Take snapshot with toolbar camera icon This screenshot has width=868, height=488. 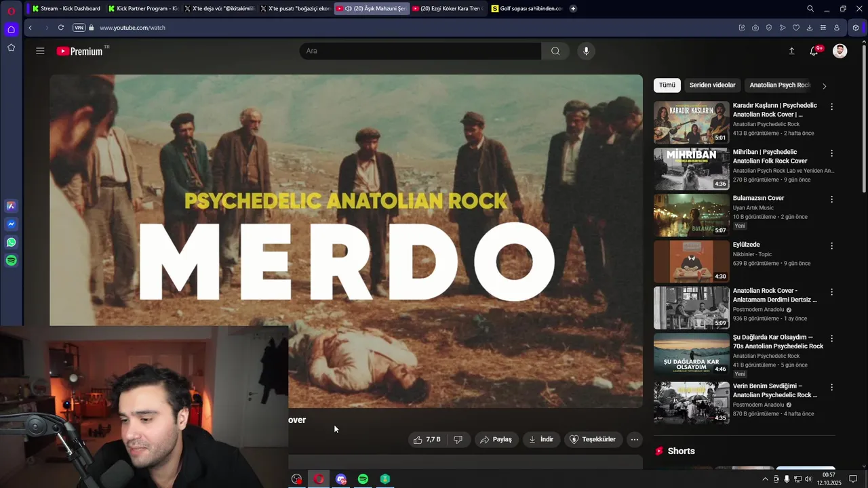click(x=755, y=28)
